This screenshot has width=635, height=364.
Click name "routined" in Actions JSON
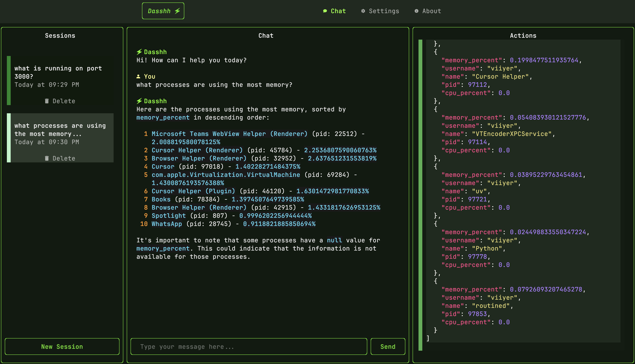tap(491, 306)
